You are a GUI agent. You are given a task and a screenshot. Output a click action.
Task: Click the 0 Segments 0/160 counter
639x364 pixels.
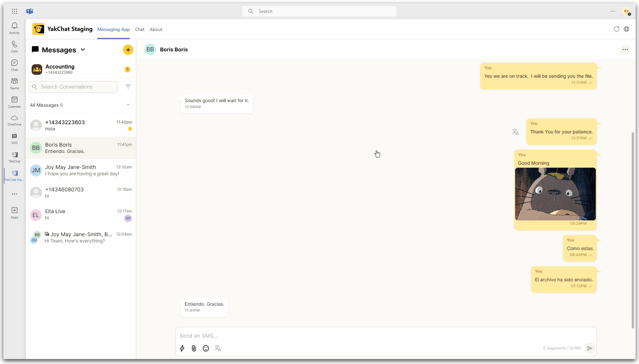562,348
